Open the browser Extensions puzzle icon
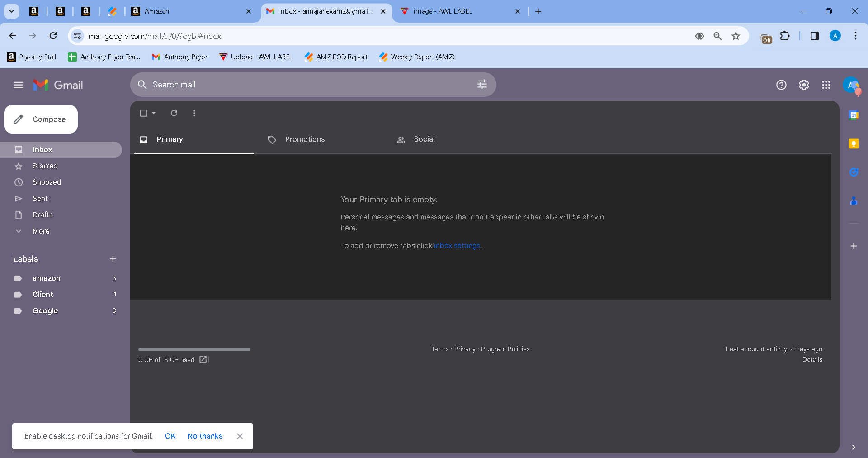 785,36
